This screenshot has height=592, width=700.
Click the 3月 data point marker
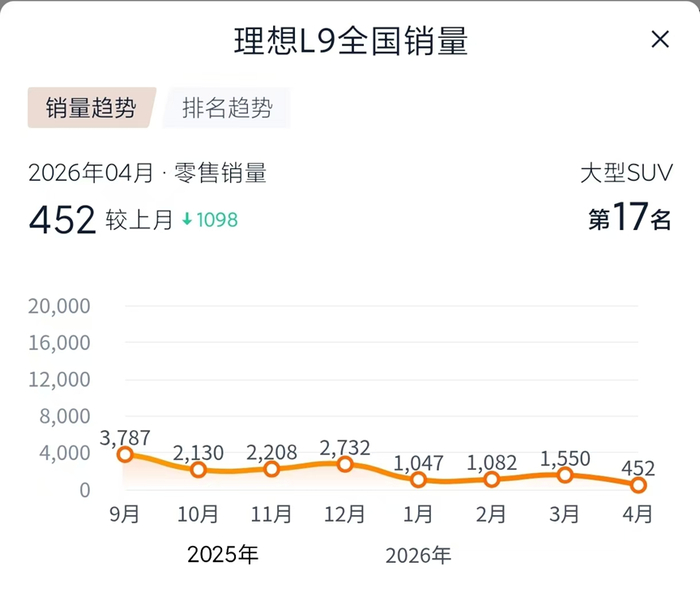coord(565,475)
